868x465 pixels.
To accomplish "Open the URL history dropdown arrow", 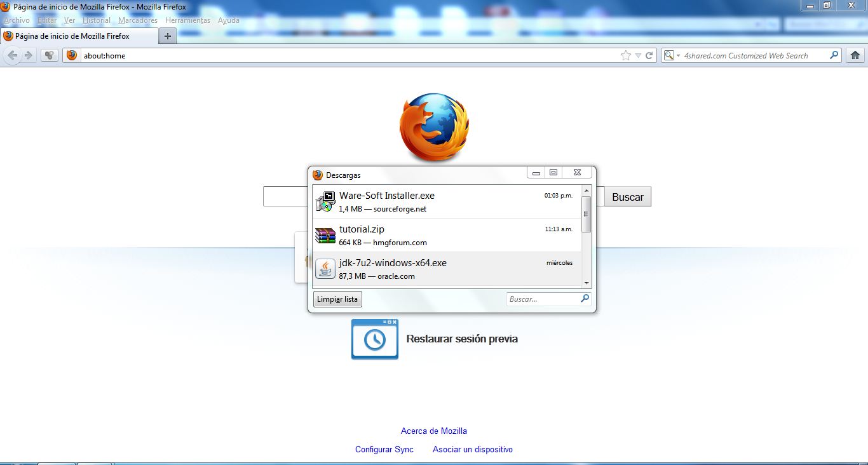I will 639,56.
